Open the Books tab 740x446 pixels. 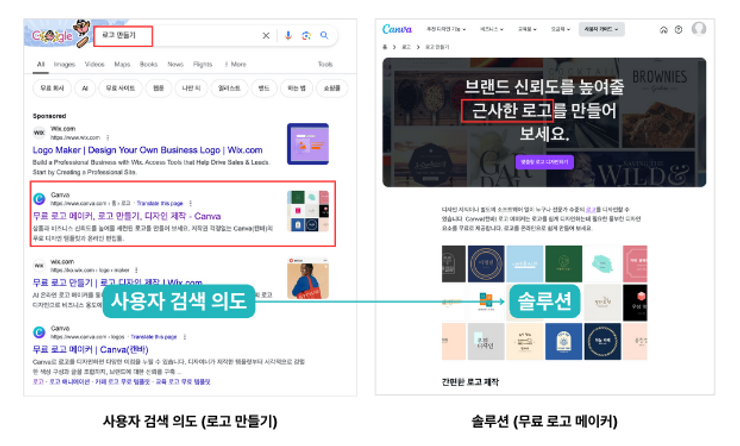click(148, 64)
